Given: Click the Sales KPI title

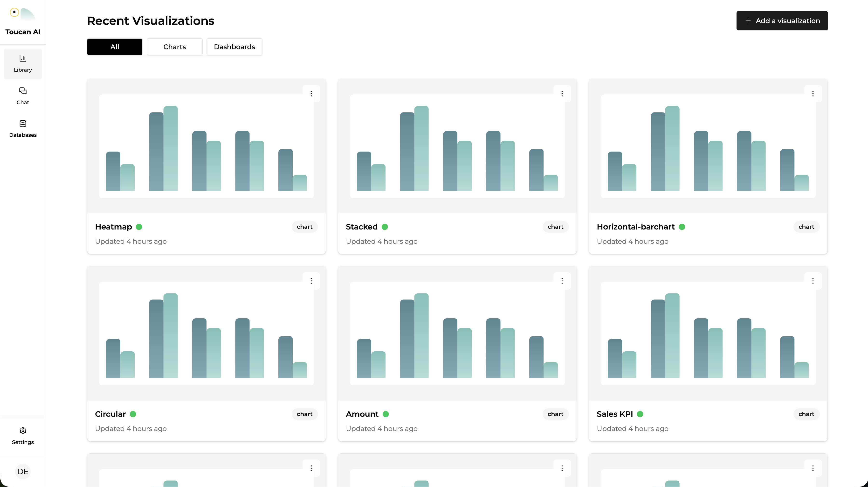Looking at the screenshot, I should (x=615, y=414).
